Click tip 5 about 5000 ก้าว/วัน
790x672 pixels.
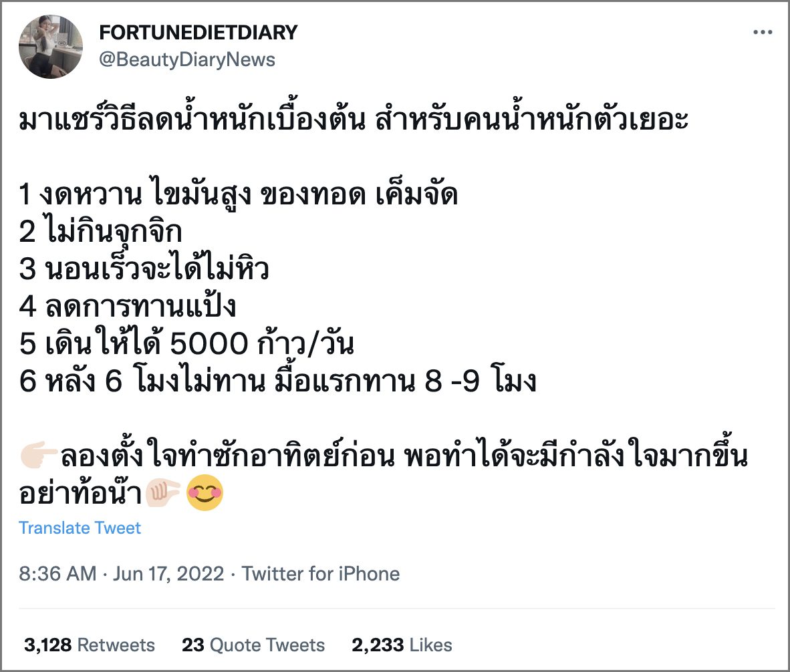pos(186,344)
